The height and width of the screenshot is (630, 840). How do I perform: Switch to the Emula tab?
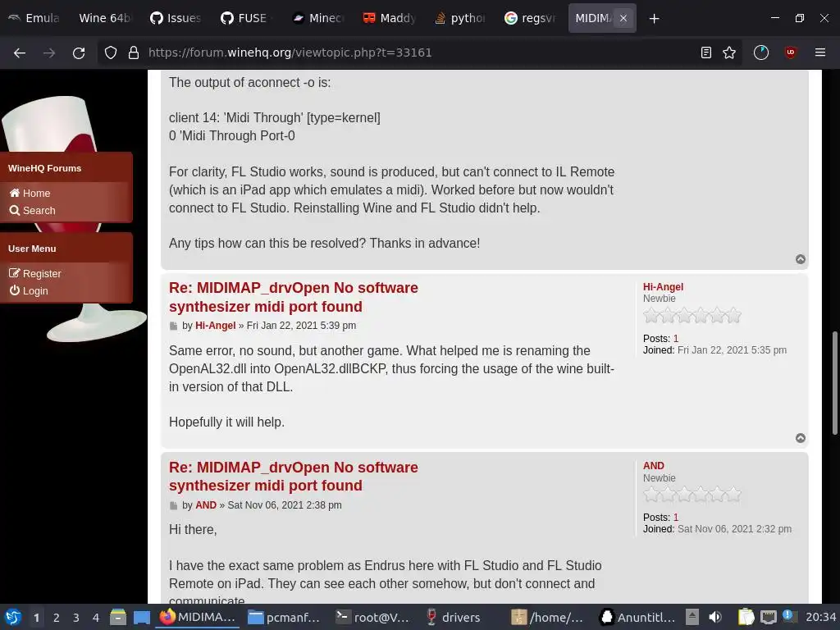tap(34, 18)
